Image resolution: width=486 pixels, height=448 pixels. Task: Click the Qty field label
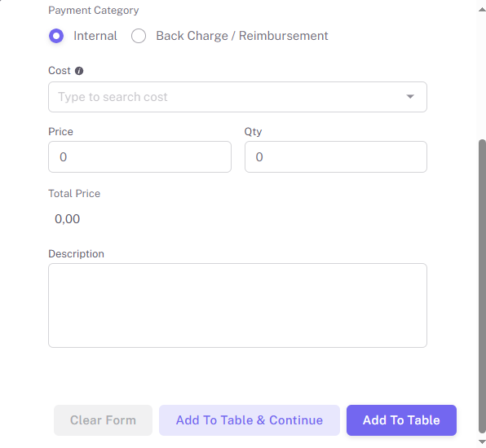[x=253, y=132]
